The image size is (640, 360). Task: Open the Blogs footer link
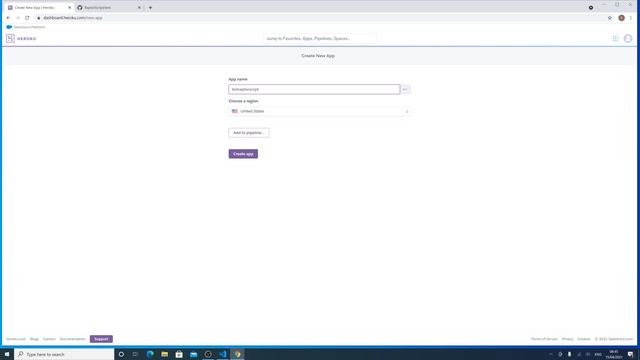tap(34, 339)
